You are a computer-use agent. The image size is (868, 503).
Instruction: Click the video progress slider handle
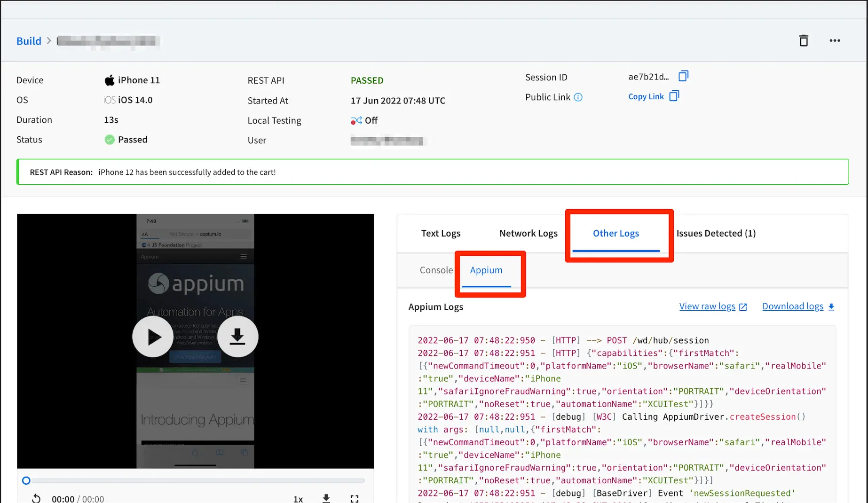tap(26, 480)
